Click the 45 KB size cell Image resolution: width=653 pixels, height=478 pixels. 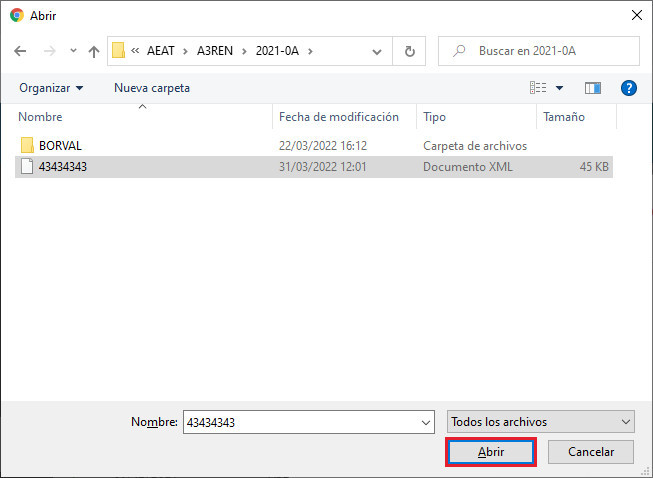tap(594, 167)
